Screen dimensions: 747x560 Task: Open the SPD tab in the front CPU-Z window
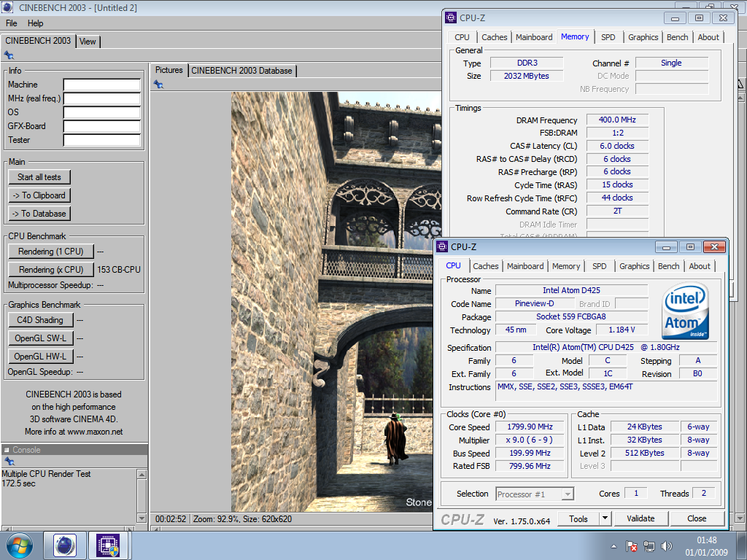click(x=600, y=266)
